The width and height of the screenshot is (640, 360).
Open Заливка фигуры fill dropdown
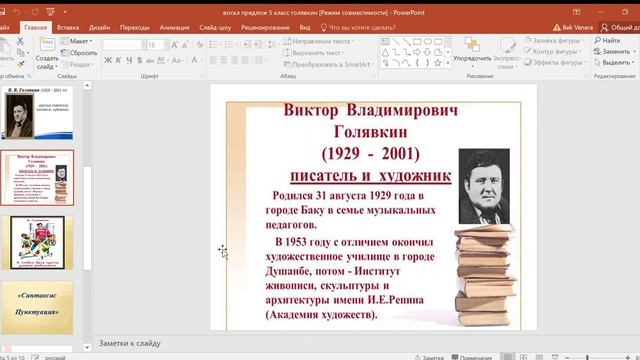pyautogui.click(x=553, y=40)
